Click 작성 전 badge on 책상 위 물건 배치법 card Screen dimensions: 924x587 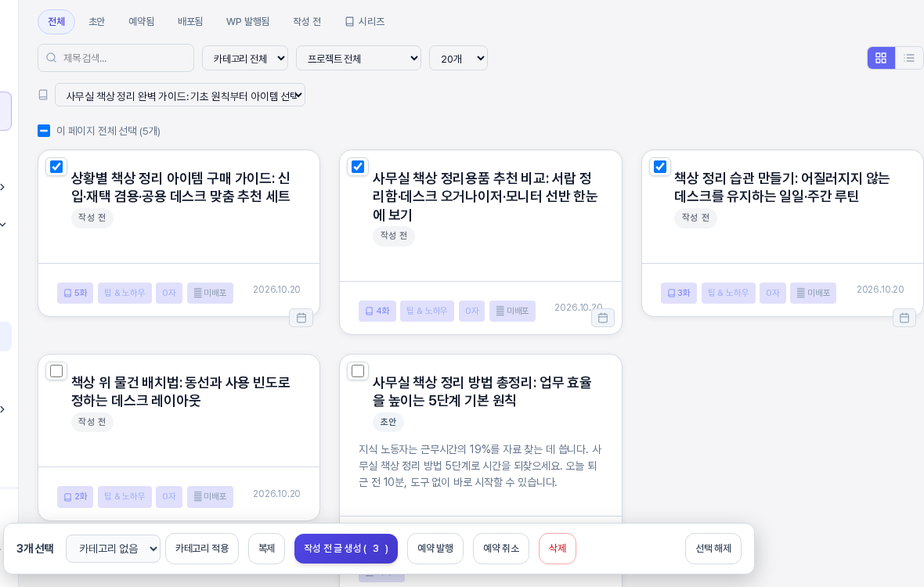tap(92, 422)
